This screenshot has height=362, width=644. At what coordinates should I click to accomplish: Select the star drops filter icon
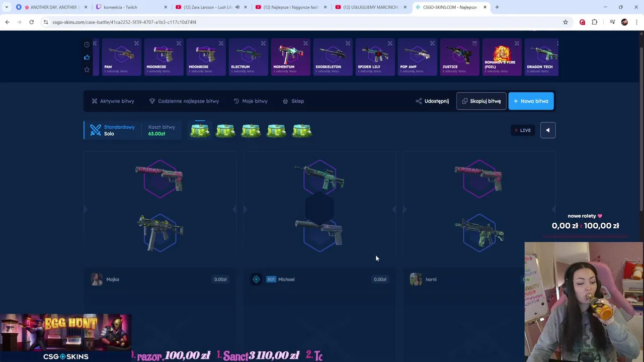pyautogui.click(x=87, y=69)
